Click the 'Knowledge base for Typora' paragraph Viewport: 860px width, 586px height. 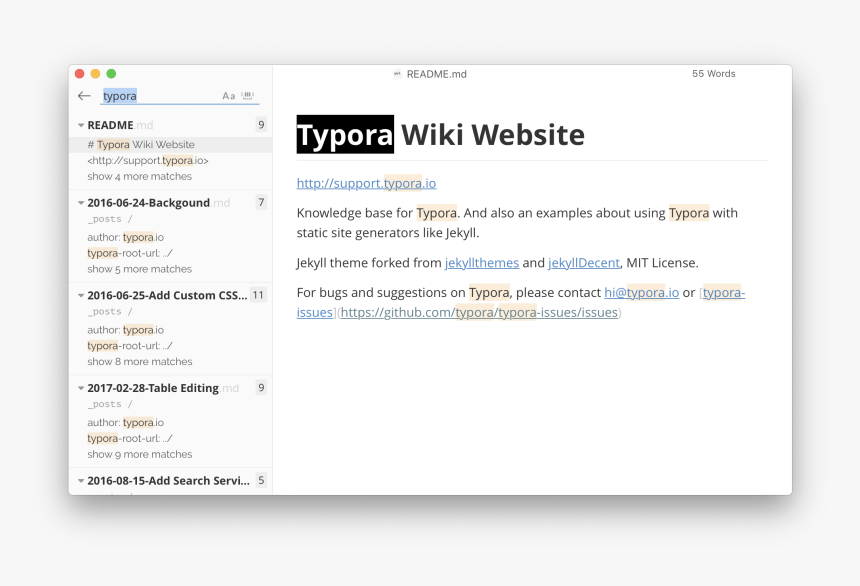[517, 223]
